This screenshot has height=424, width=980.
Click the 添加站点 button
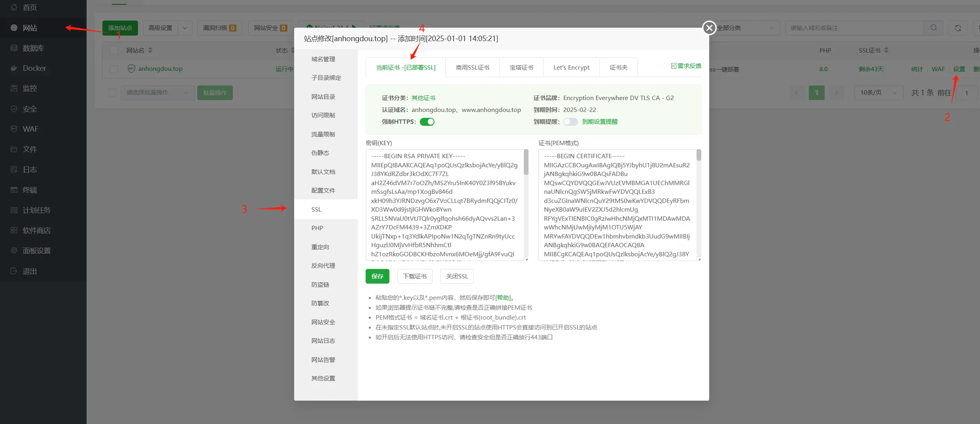120,28
